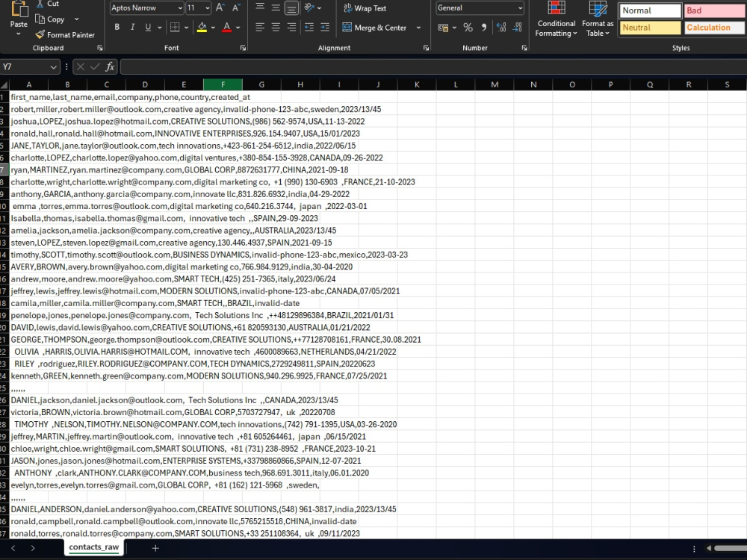
Task: Apply the yellow fill color bucket
Action: (x=202, y=28)
